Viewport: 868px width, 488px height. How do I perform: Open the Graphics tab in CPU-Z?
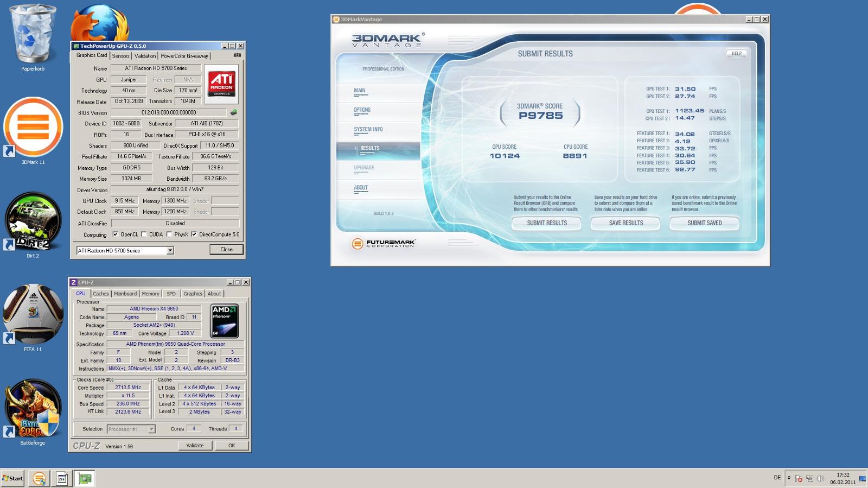(193, 294)
